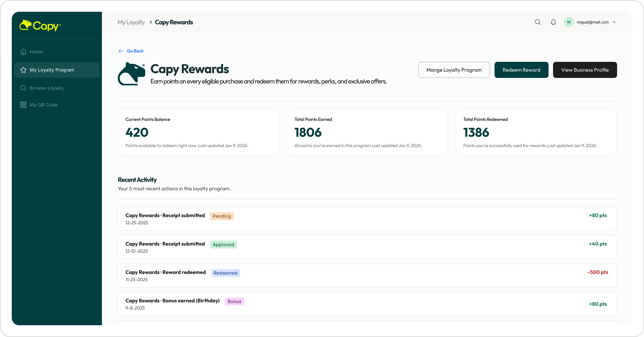Click the Redeem Reward button
644x337 pixels.
coord(521,70)
